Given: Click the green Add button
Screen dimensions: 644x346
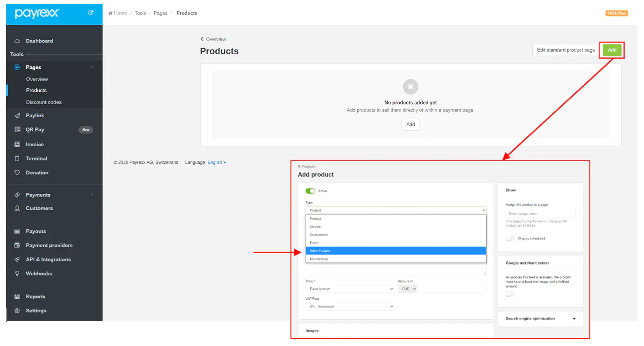Looking at the screenshot, I should [x=612, y=50].
